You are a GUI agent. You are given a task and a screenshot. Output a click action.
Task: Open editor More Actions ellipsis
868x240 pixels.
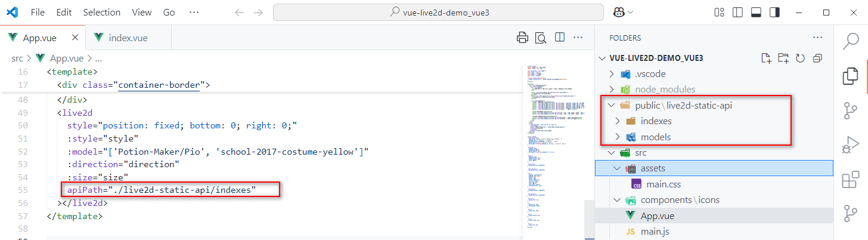pyautogui.click(x=578, y=38)
